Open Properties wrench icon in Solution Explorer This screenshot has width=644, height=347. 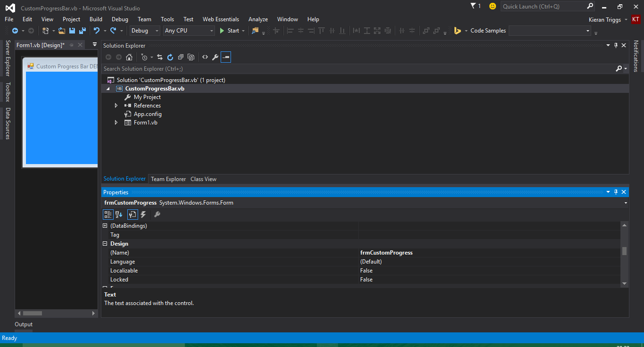215,57
